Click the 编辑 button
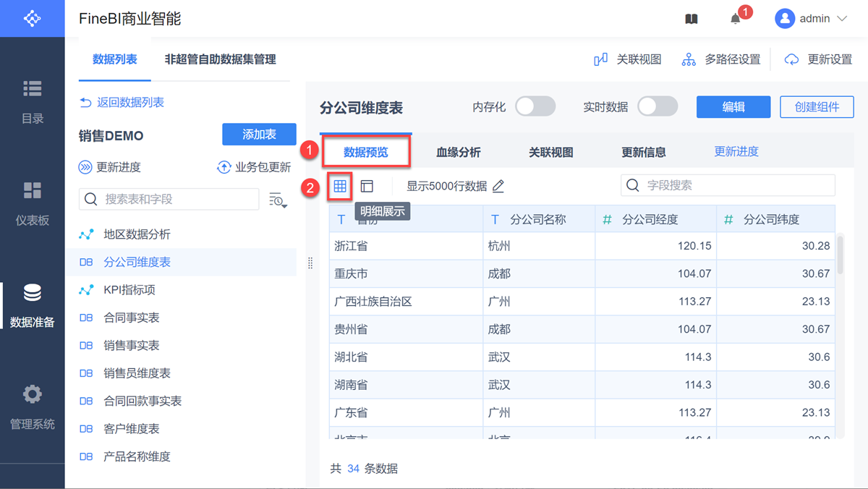The image size is (868, 489). click(733, 106)
